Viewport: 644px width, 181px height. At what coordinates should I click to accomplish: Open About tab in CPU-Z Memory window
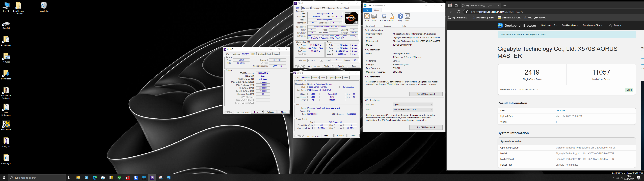(x=276, y=54)
